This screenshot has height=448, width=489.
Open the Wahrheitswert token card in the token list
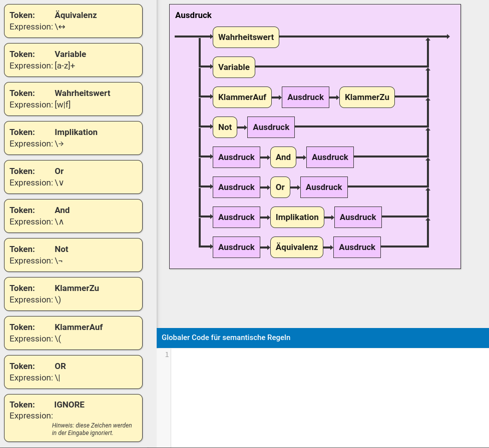pyautogui.click(x=73, y=99)
